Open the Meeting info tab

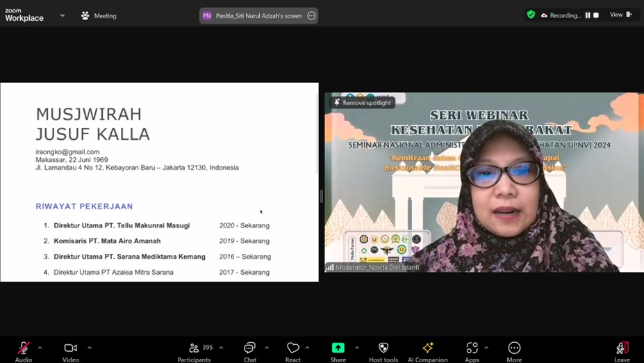(x=99, y=15)
